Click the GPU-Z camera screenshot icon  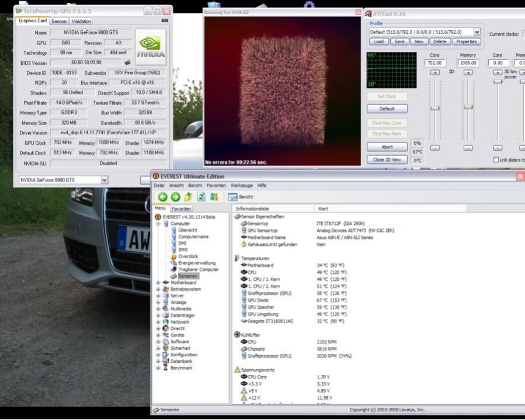(165, 21)
